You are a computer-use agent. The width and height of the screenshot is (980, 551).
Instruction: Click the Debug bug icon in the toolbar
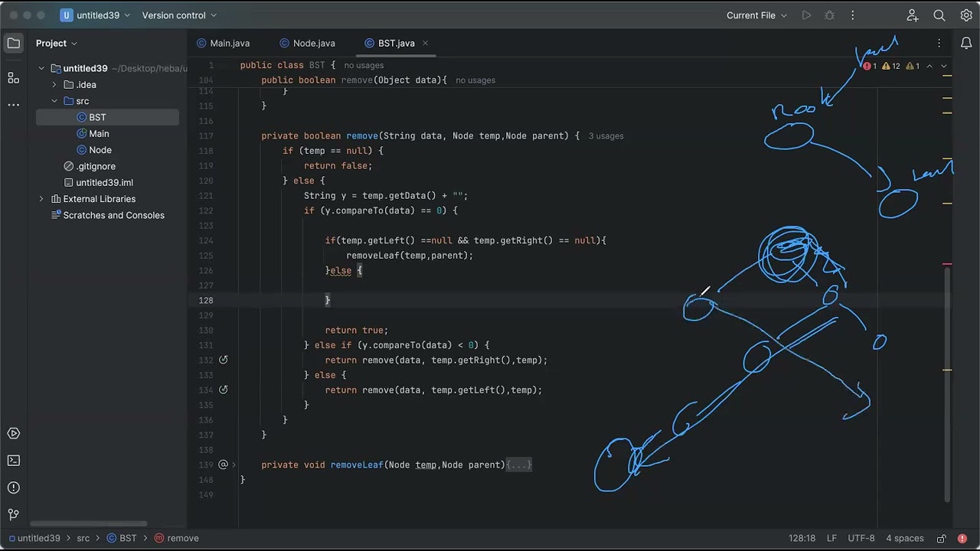click(x=829, y=15)
